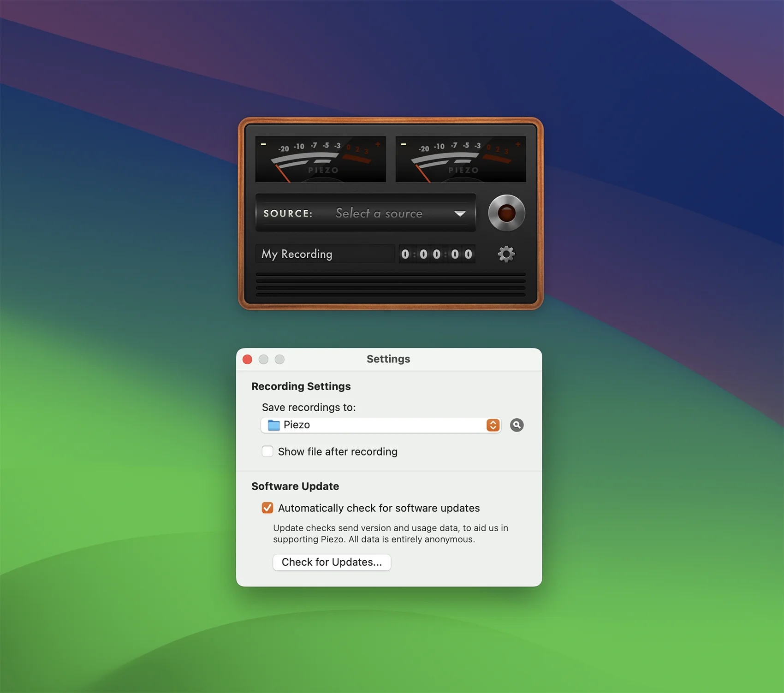784x693 pixels.
Task: Click the 0:00:00 recording timer
Action: (437, 254)
